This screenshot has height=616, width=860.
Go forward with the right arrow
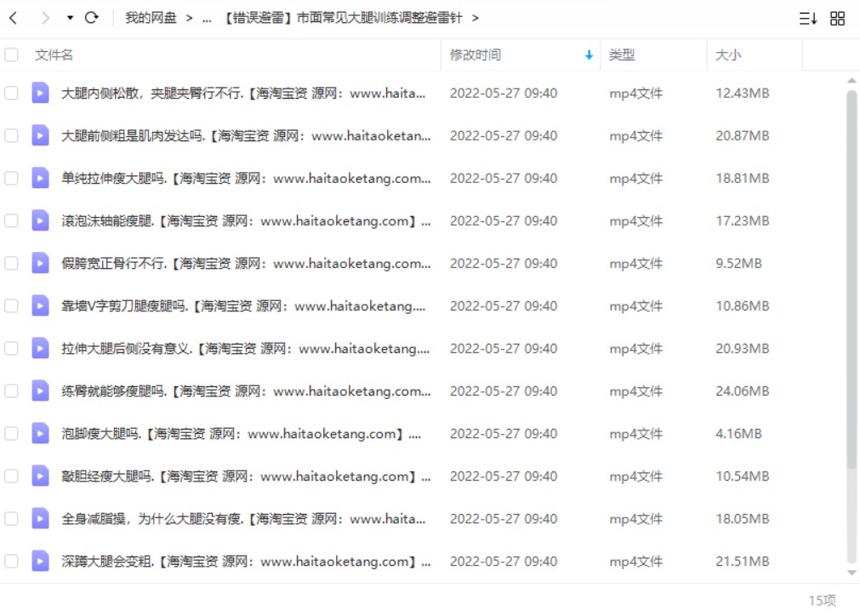[45, 18]
